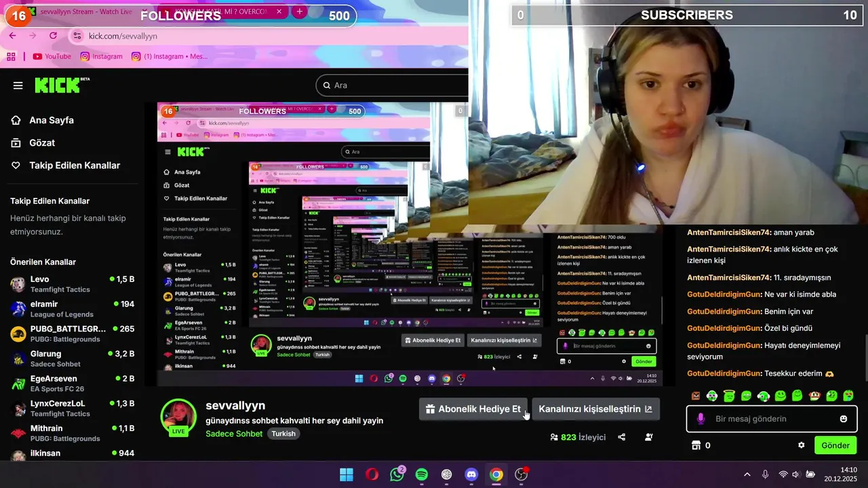Open a new browser tab
This screenshot has width=868, height=488.
(299, 12)
